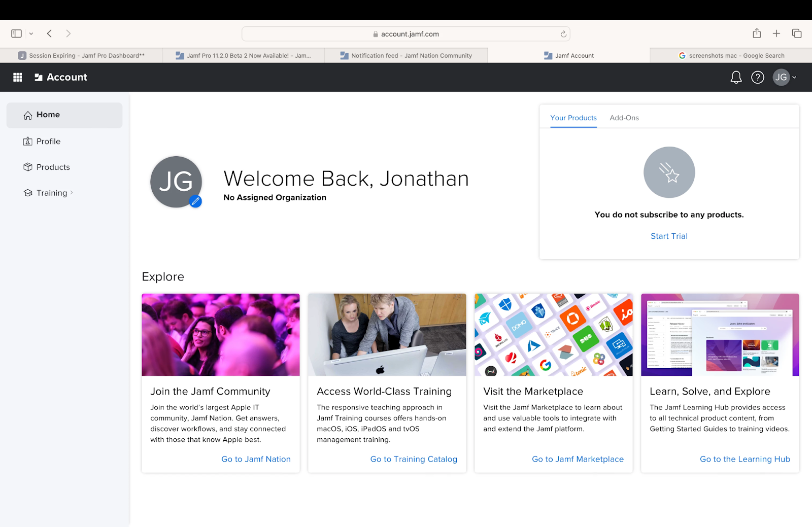The width and height of the screenshot is (812, 527).
Task: Select the Products sidebar menu item
Action: [53, 167]
